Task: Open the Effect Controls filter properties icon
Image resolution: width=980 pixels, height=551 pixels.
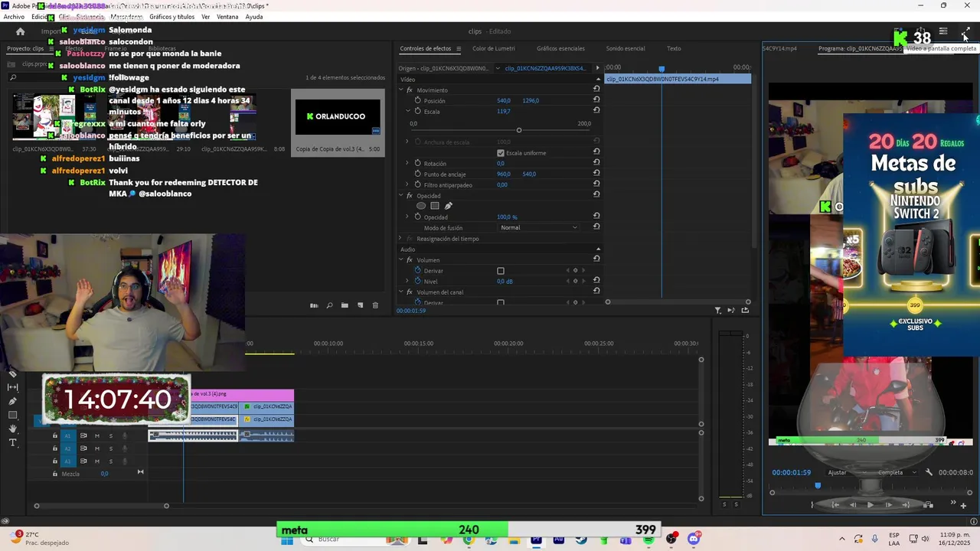Action: [x=717, y=310]
